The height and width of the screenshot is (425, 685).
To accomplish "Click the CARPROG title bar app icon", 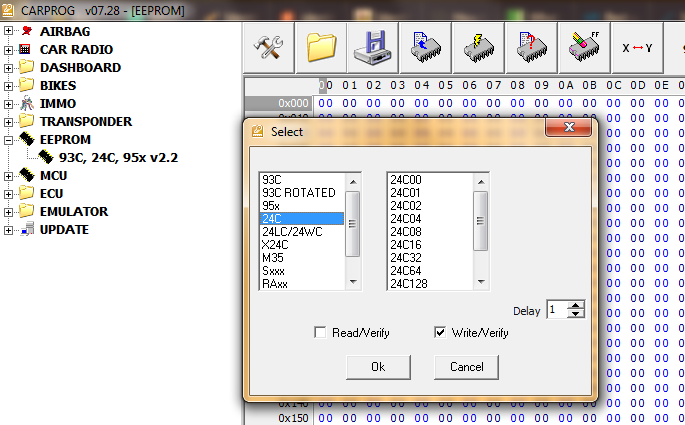I will 7,10.
